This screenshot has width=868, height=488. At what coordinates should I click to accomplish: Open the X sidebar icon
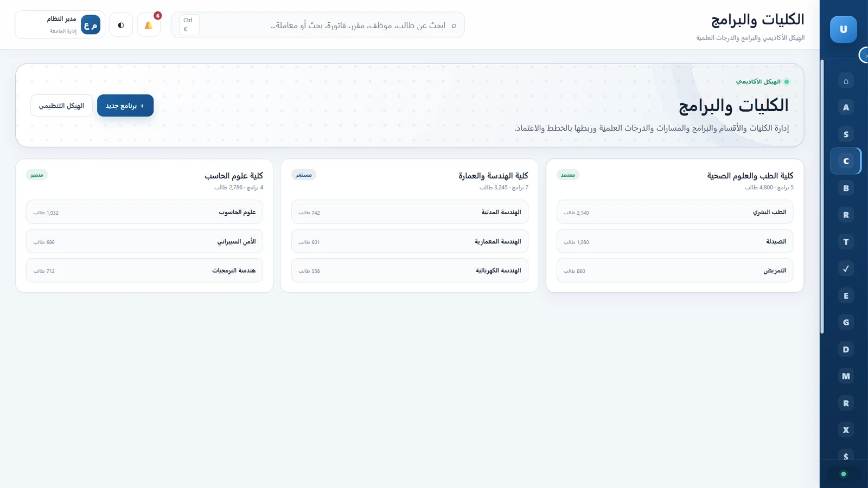(x=846, y=430)
